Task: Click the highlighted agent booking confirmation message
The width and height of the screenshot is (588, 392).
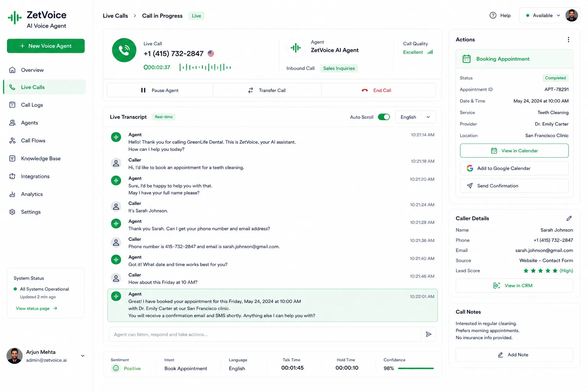Action: click(x=273, y=305)
